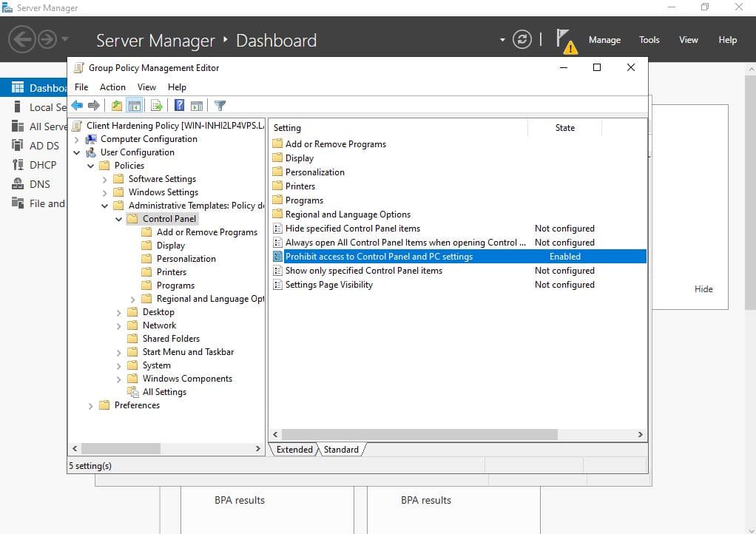Switch to the Extended tab
Image resolution: width=756 pixels, height=534 pixels.
(294, 450)
